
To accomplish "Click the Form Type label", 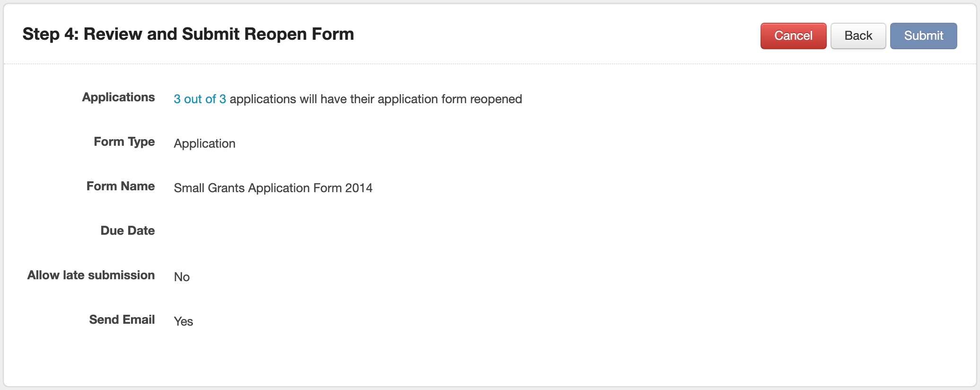I will tap(124, 142).
